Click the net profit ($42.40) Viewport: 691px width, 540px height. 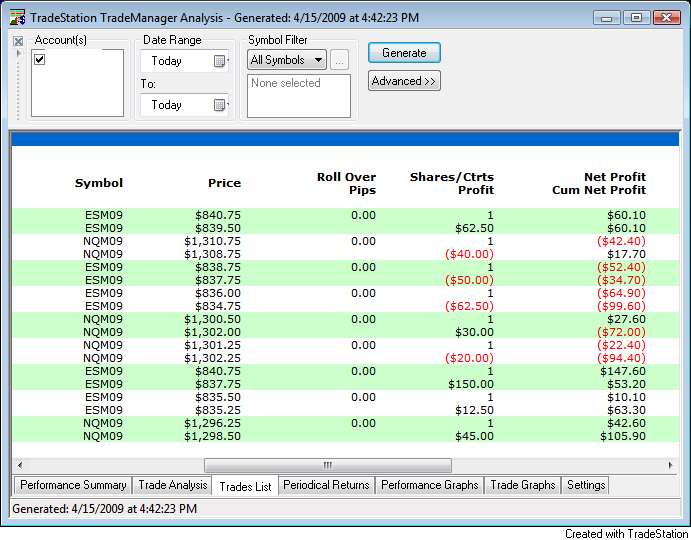tap(621, 241)
